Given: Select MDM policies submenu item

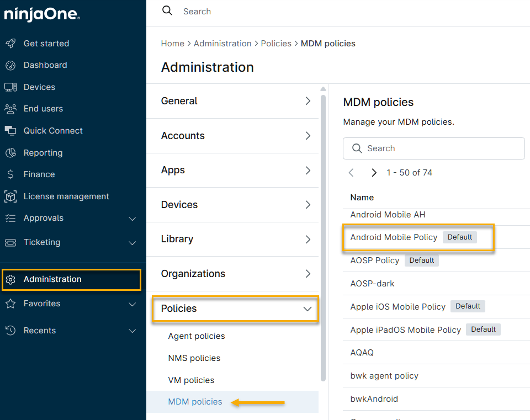Looking at the screenshot, I should (195, 402).
